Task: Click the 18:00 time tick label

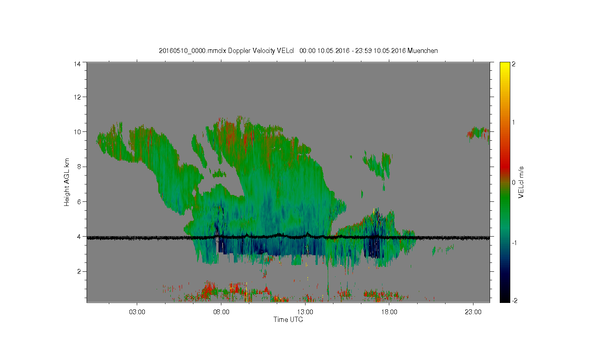Action: 389,312
